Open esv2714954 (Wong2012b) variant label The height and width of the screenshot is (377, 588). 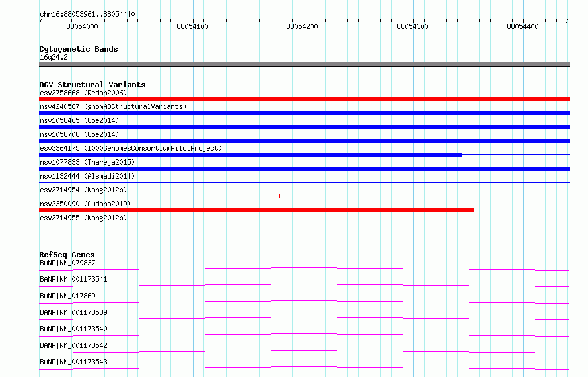[x=83, y=190]
